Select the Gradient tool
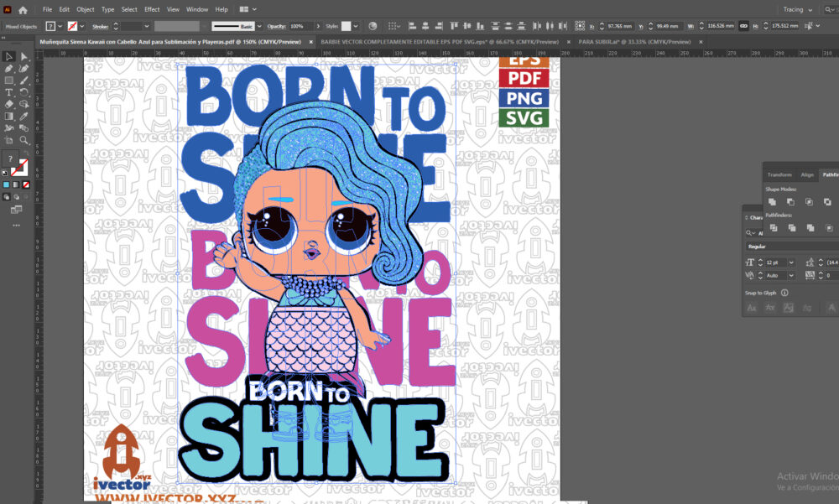This screenshot has width=839, height=504. [x=8, y=116]
